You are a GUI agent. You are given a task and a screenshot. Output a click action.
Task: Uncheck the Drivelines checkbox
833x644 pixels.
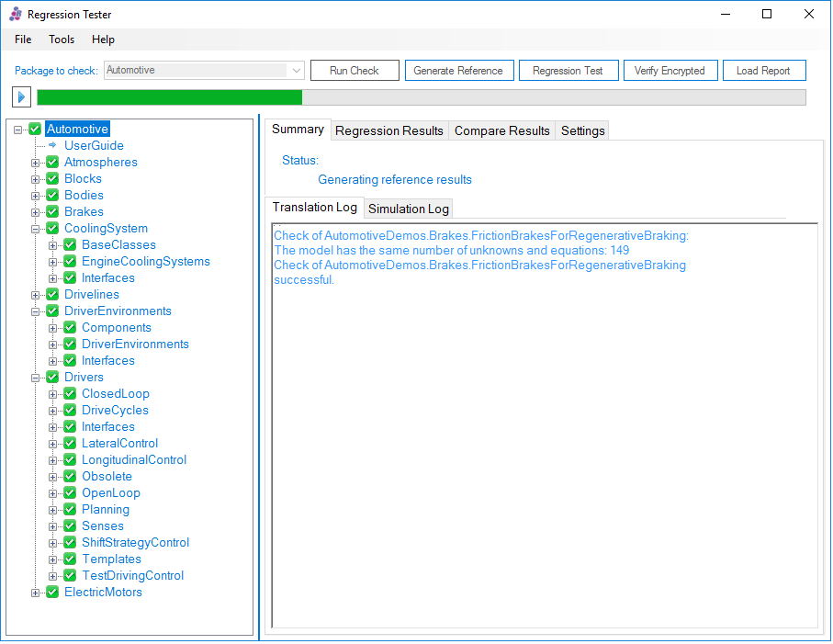[x=52, y=294]
